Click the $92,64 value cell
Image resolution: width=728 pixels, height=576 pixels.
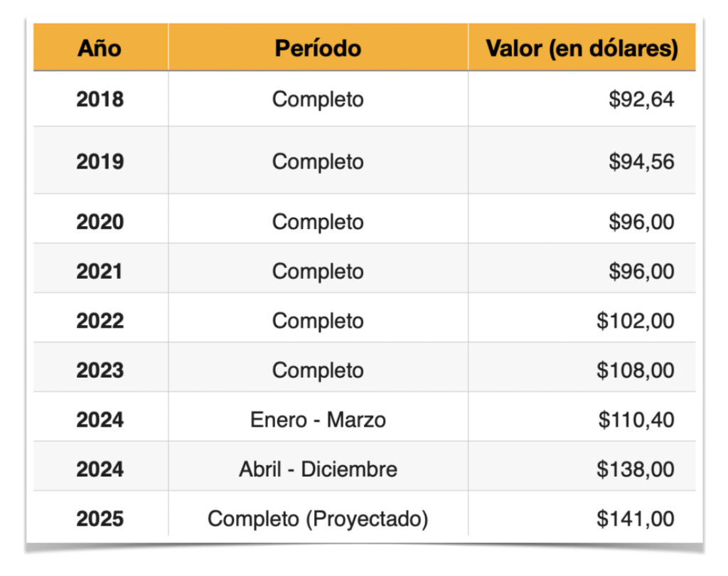pyautogui.click(x=641, y=99)
